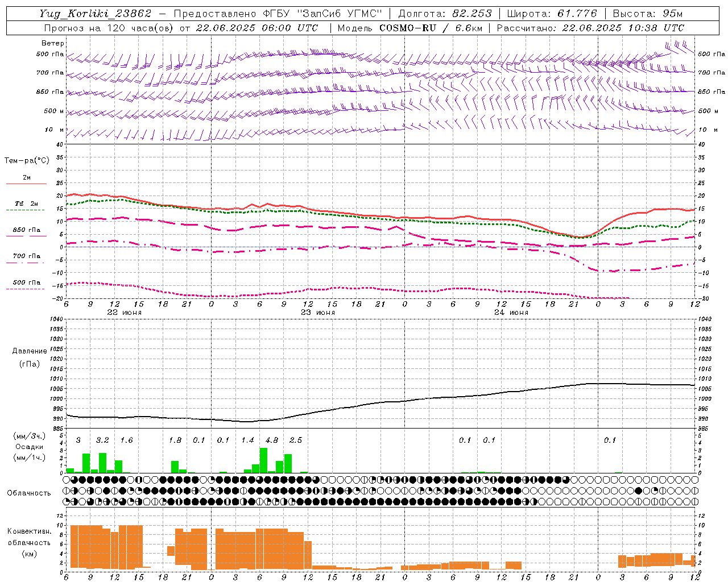Click the Конвективн. облачность label
The image size is (728, 582).
click(x=29, y=537)
